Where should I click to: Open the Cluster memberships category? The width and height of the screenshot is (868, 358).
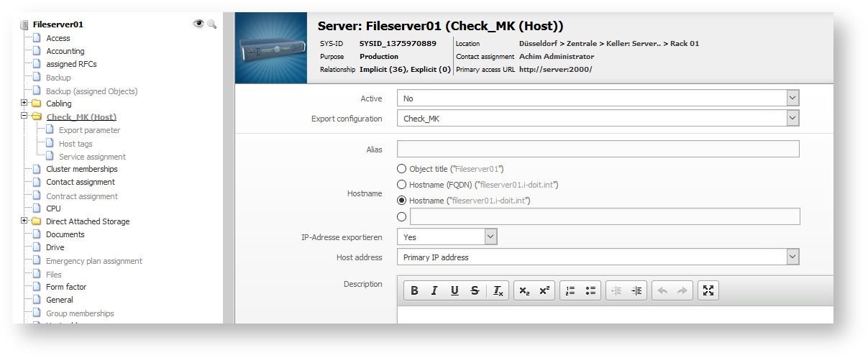point(82,169)
